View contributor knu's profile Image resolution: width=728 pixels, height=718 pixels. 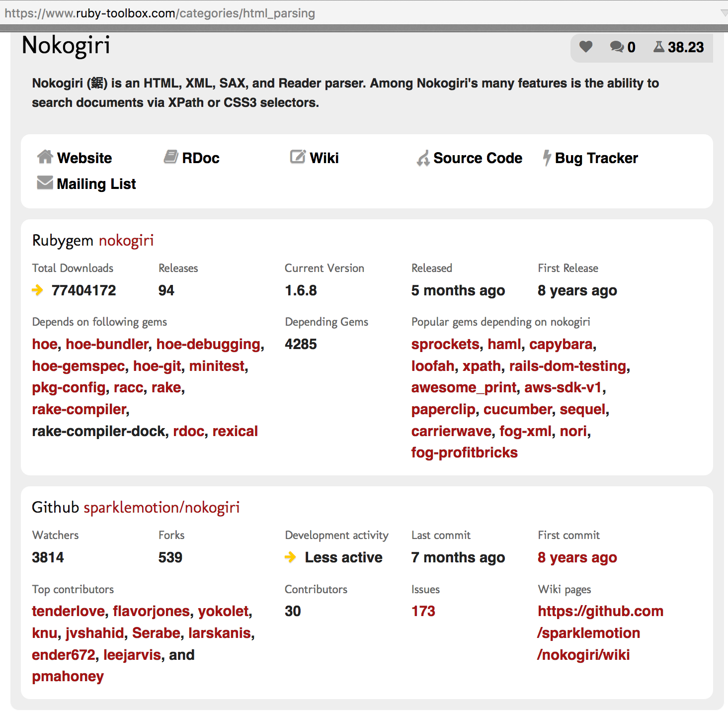(x=45, y=633)
